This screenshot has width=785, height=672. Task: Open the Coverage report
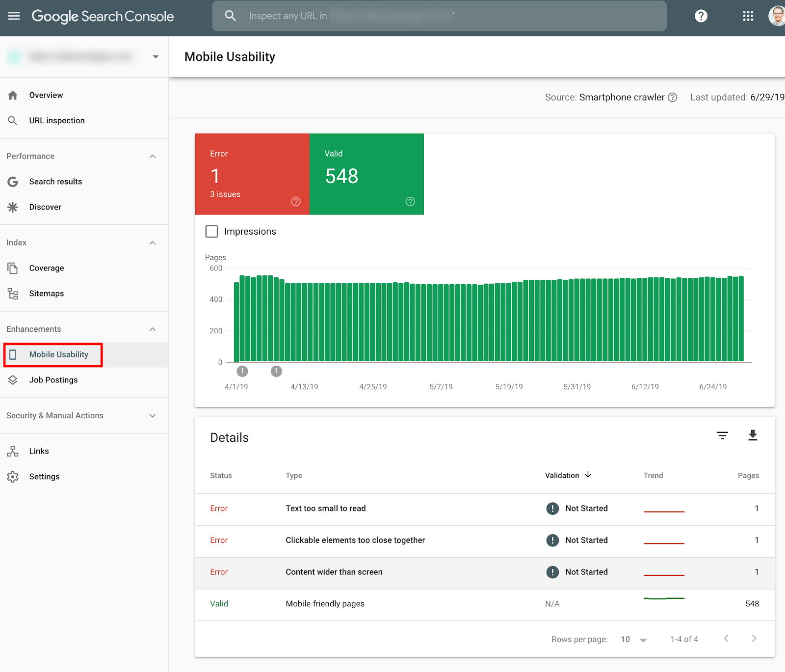pyautogui.click(x=47, y=268)
